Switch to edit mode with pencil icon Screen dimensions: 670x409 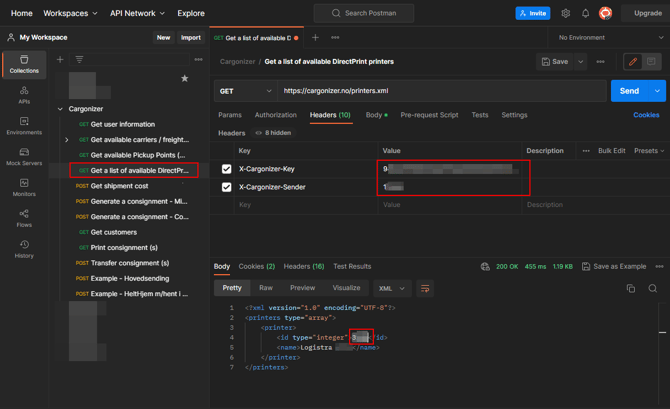pyautogui.click(x=633, y=62)
